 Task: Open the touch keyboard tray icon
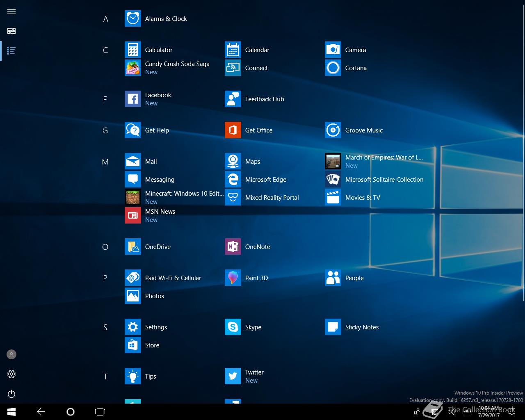467,412
